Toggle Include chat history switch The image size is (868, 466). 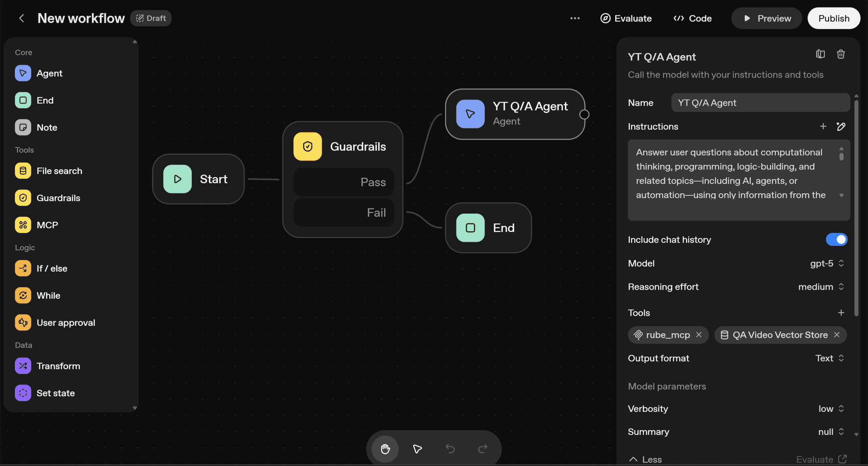(836, 240)
